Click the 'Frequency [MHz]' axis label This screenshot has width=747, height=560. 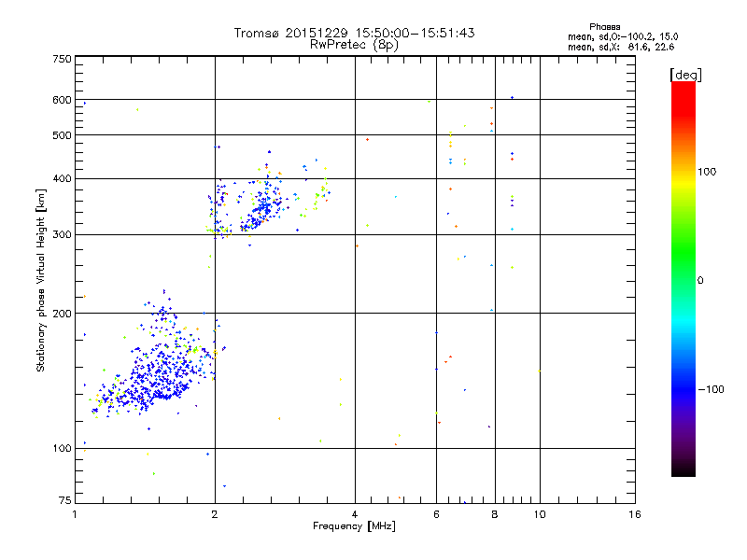[x=354, y=526]
